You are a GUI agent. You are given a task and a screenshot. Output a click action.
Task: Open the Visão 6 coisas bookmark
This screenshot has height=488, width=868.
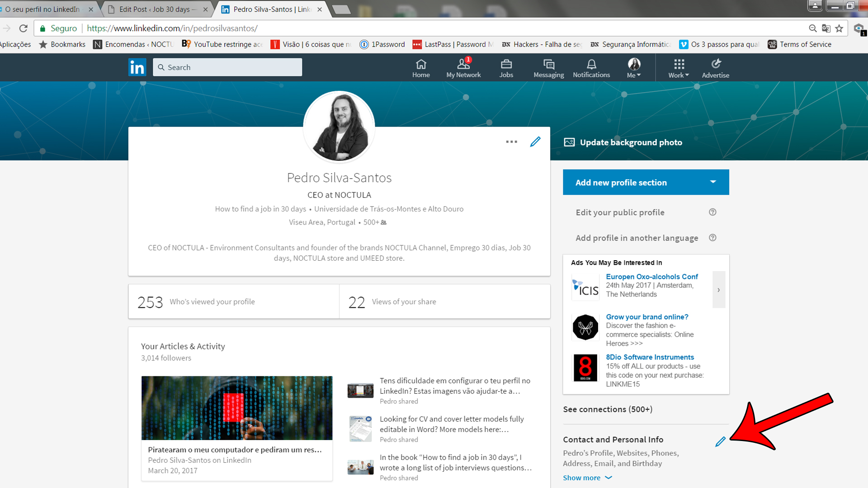[x=311, y=44]
